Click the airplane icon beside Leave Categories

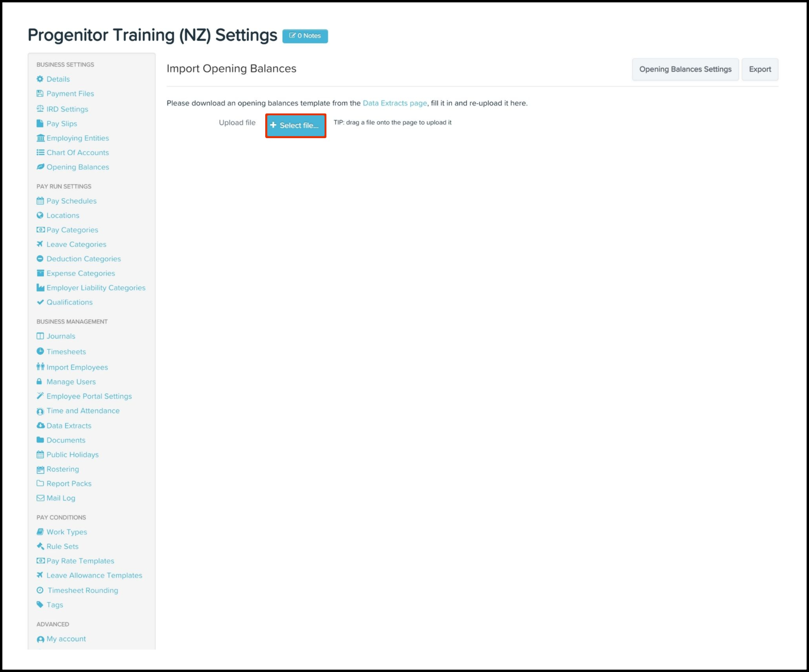40,244
